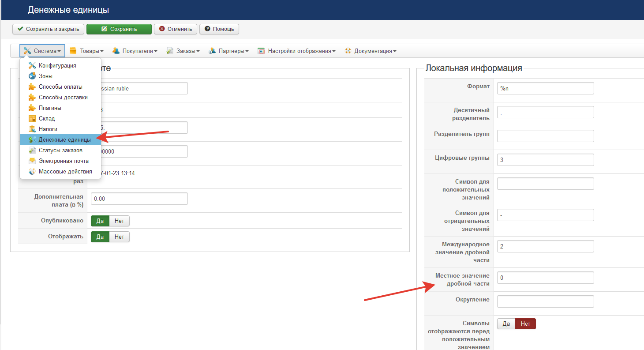Set Отображать to Да

pos(100,237)
